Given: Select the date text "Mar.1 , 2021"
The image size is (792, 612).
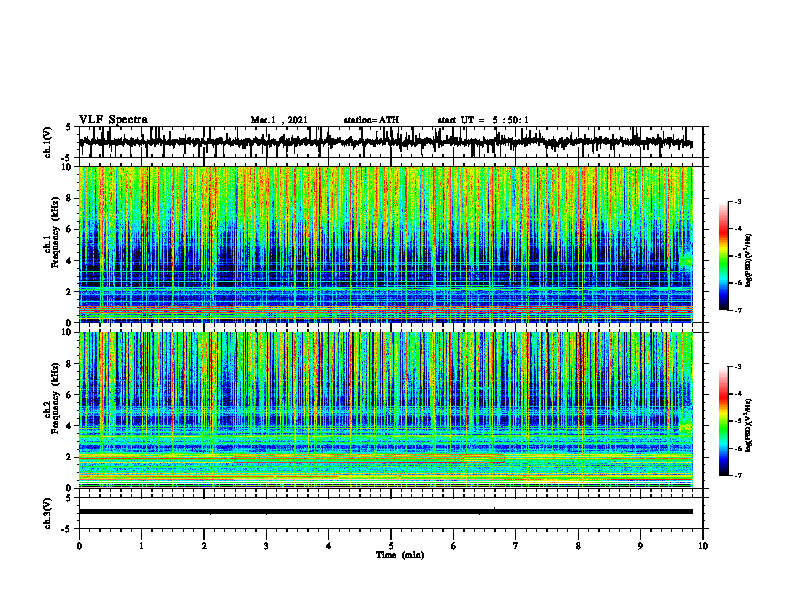Looking at the screenshot, I should pyautogui.click(x=279, y=120).
